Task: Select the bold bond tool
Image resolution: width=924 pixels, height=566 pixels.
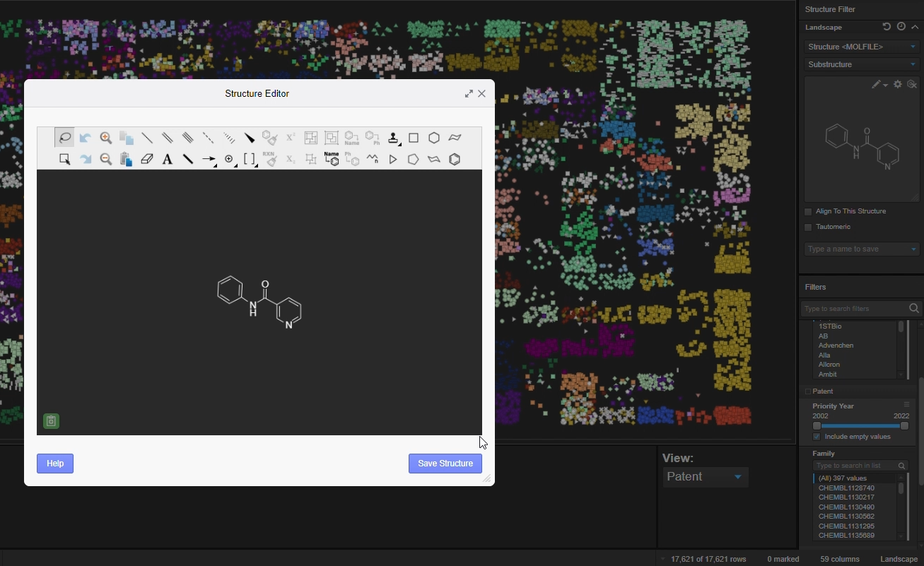Action: point(188,160)
